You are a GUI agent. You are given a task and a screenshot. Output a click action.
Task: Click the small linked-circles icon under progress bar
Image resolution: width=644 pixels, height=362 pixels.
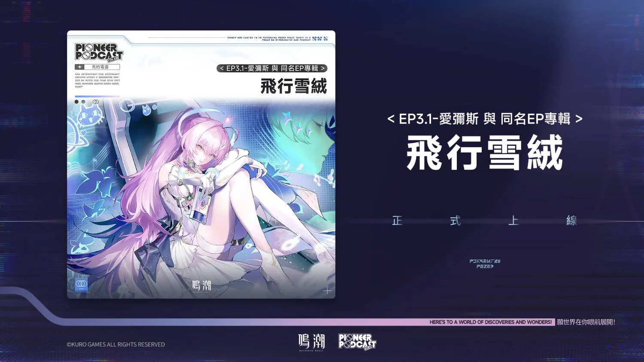point(96,102)
